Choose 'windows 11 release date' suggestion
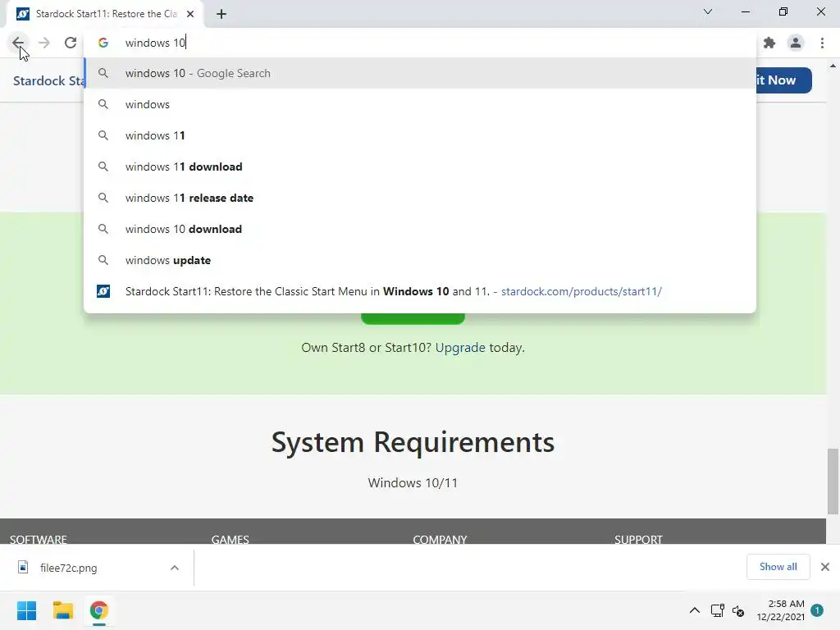 [420, 198]
